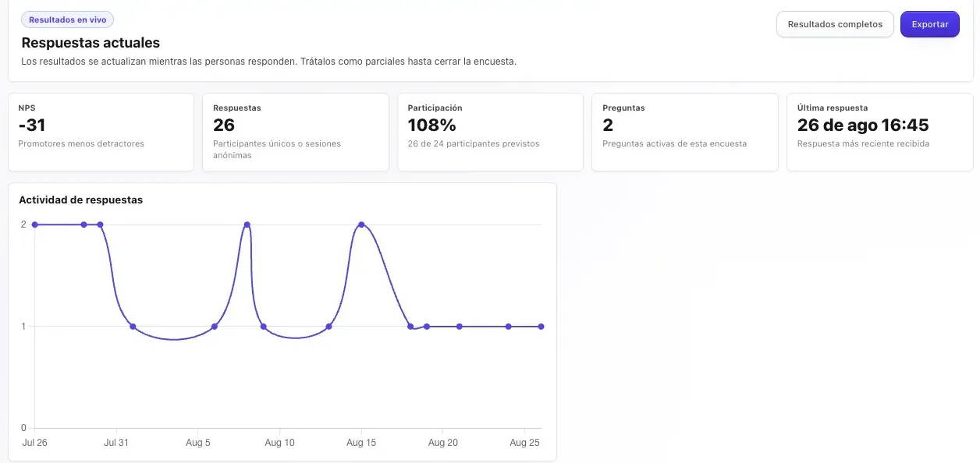Click the Exportar button
This screenshot has height=463, width=980.
[x=930, y=24]
